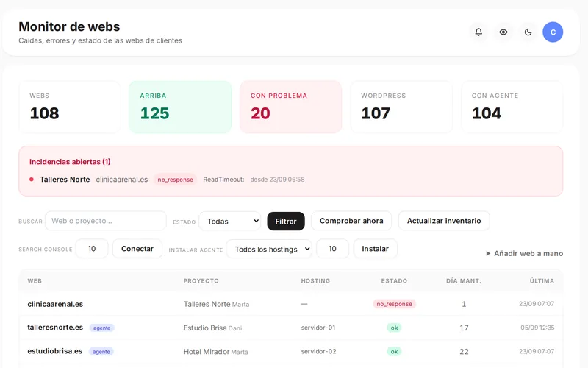Click the Con problema 20 card

pos(290,107)
